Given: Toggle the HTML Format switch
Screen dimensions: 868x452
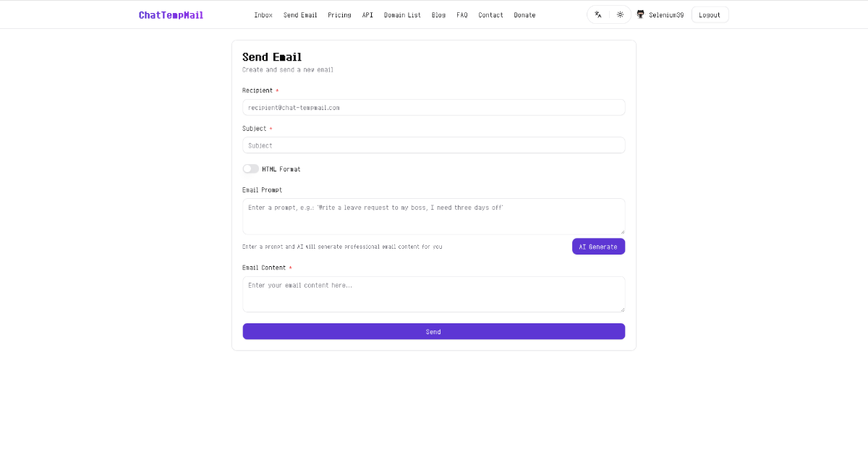Looking at the screenshot, I should [x=250, y=169].
